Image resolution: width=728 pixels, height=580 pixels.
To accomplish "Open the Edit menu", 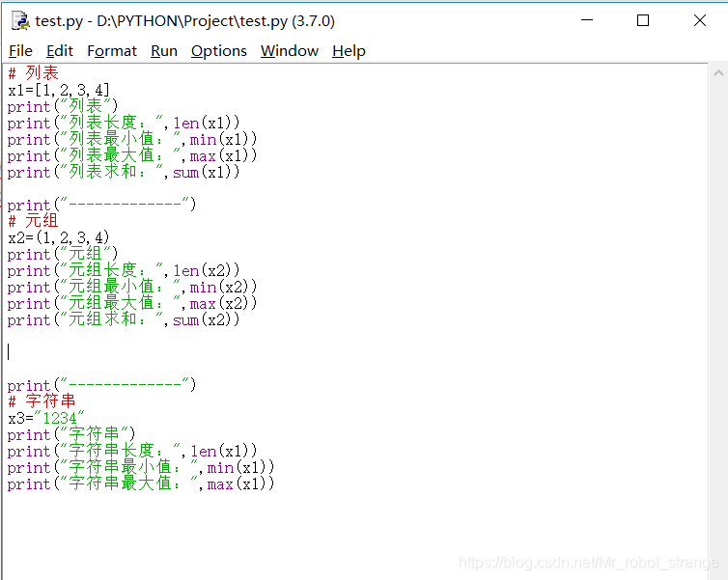I will tap(60, 50).
